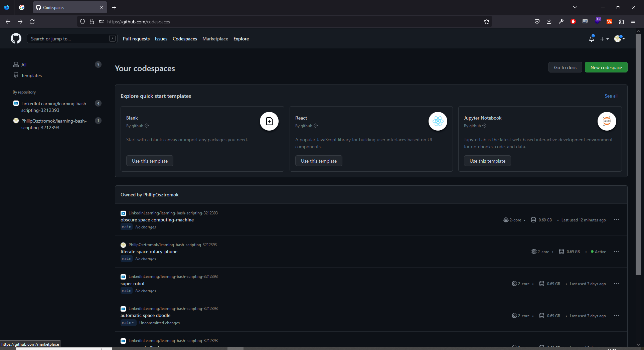Click the permissions icon beside the lock

(101, 22)
